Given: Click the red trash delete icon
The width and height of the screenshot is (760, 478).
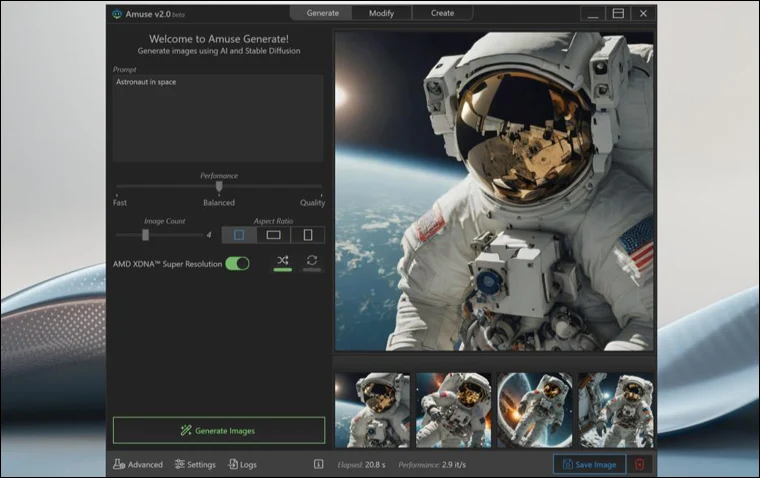Looking at the screenshot, I should [x=640, y=464].
